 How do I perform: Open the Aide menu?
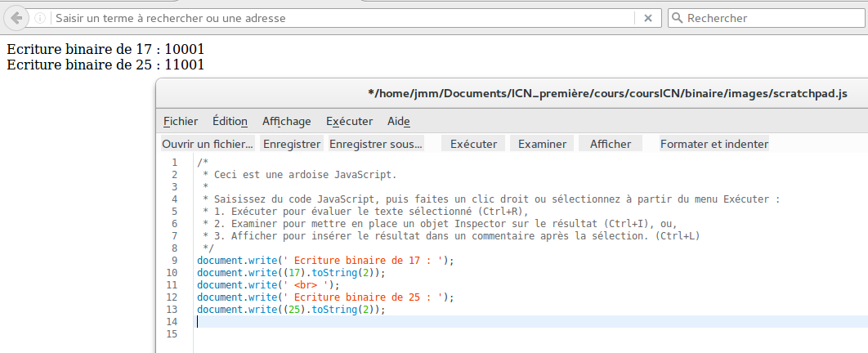click(x=399, y=121)
